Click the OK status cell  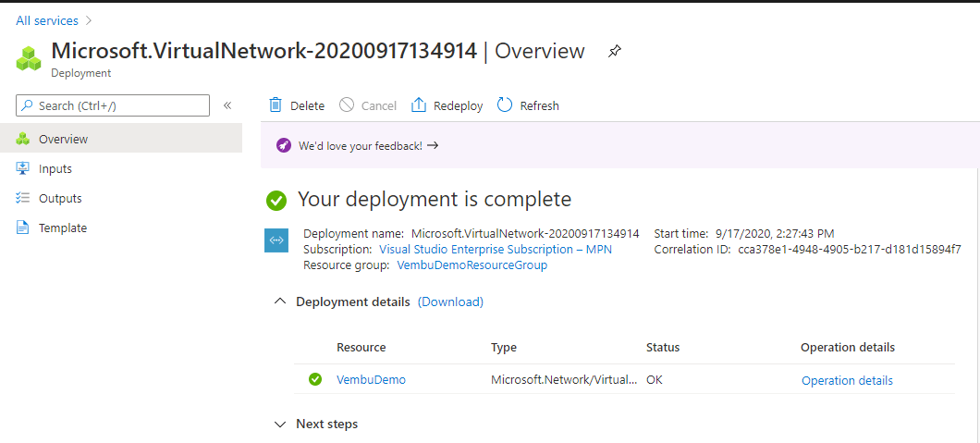pyautogui.click(x=655, y=379)
